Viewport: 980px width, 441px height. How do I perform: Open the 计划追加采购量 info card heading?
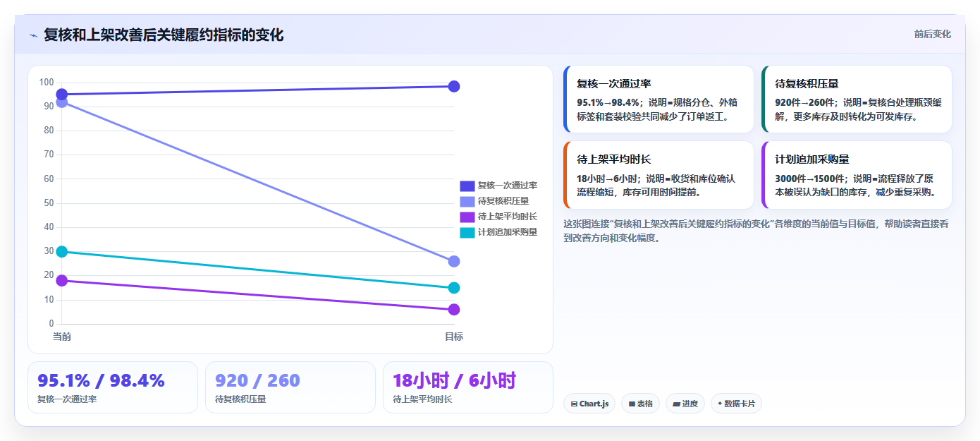click(811, 160)
